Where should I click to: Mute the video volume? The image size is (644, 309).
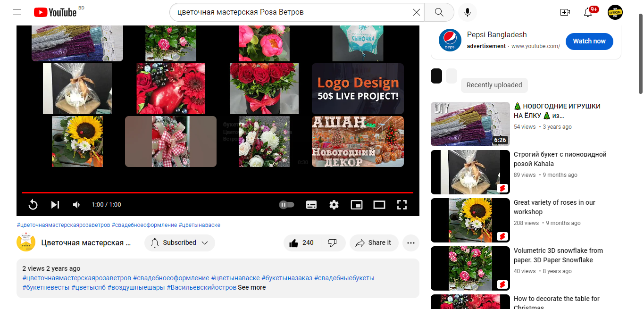click(76, 205)
